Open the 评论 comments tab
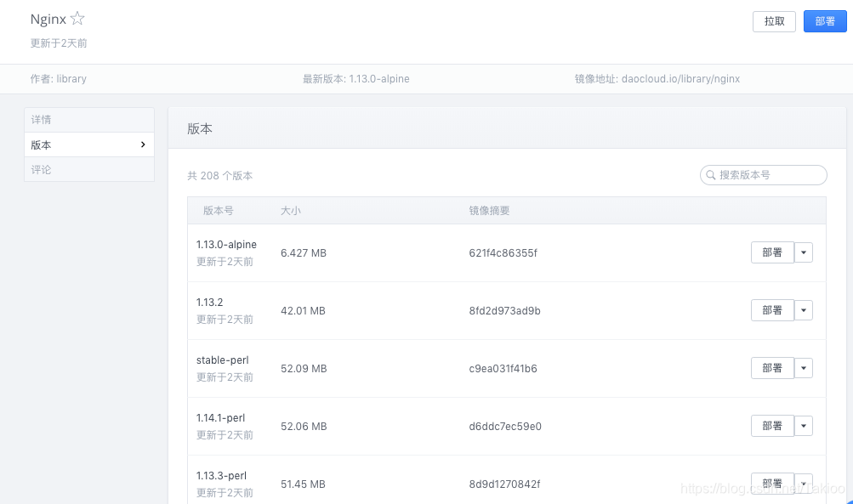 pyautogui.click(x=89, y=170)
